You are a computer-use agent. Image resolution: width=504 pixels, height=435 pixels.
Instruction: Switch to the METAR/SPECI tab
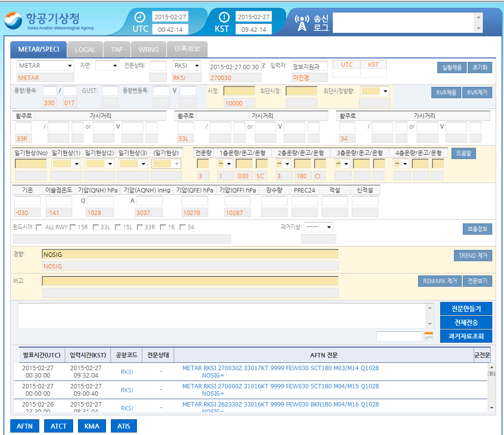39,49
